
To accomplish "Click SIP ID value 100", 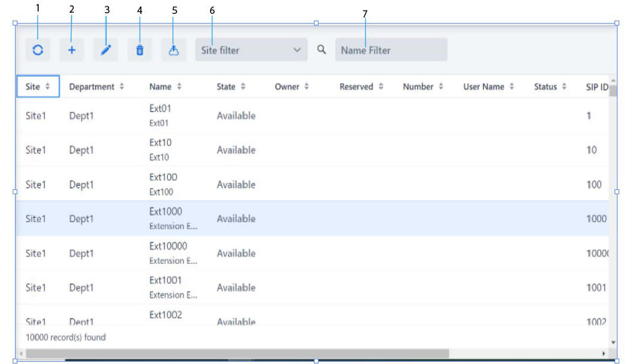I will point(593,185).
